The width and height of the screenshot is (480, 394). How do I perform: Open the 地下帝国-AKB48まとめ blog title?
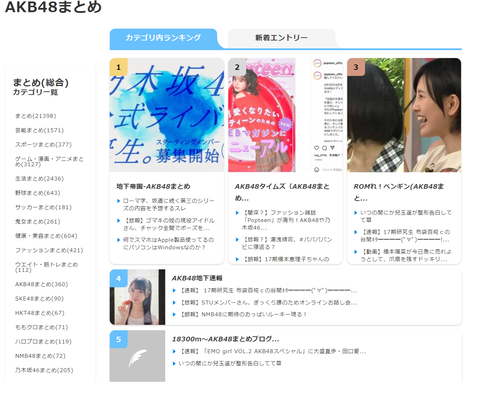click(153, 186)
